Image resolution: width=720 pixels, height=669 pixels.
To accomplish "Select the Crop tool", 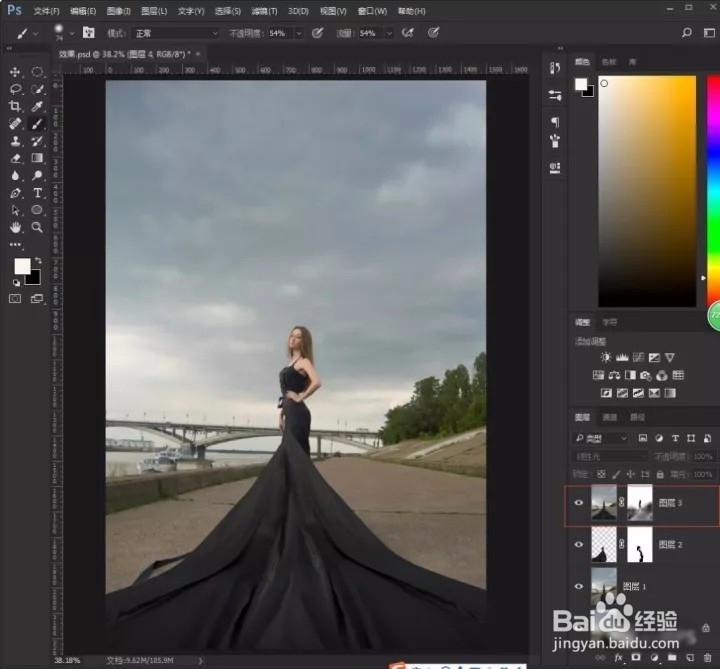I will 15,107.
